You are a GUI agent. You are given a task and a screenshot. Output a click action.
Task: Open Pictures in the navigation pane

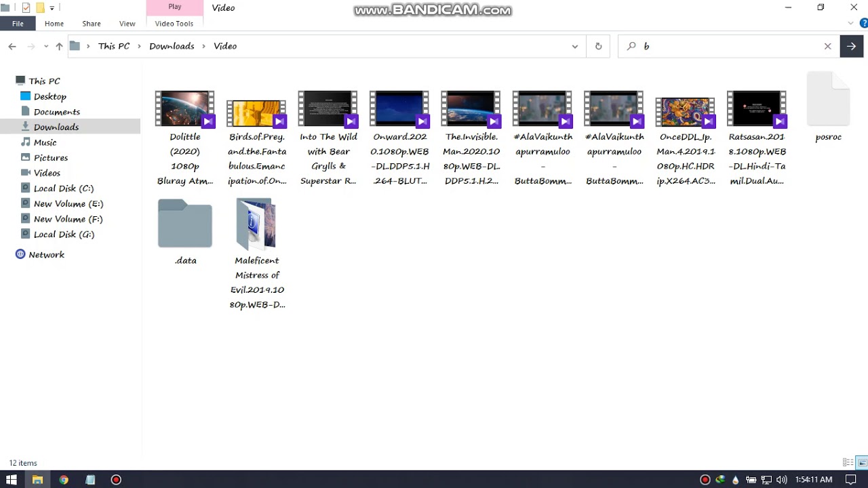(x=50, y=157)
